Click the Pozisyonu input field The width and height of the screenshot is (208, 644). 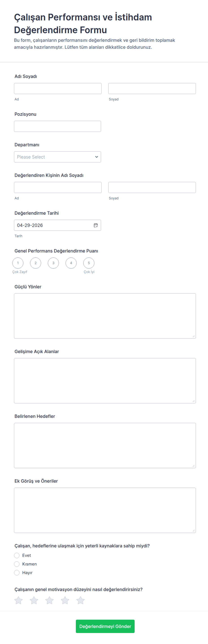[57, 126]
